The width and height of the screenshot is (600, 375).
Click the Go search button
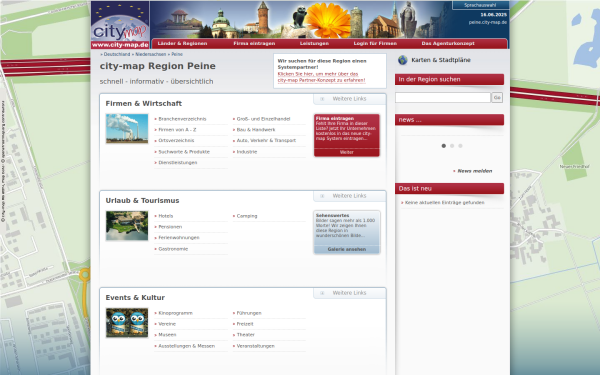(497, 98)
